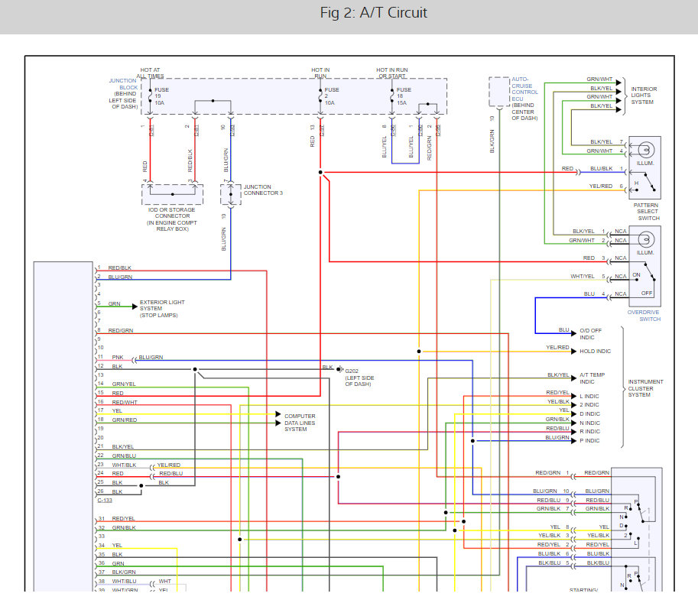Click the "JUNCTION CONNECTOR 3" label
698x616 pixels.
pos(263,190)
